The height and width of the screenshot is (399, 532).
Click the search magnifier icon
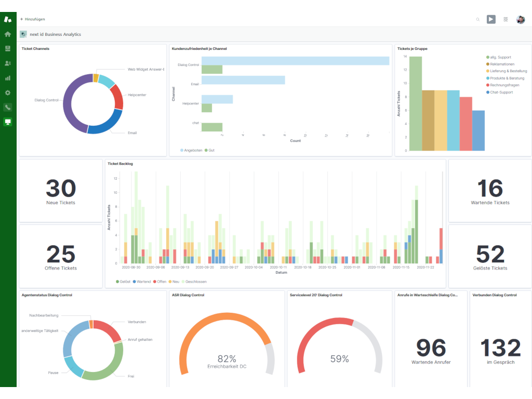pyautogui.click(x=478, y=19)
